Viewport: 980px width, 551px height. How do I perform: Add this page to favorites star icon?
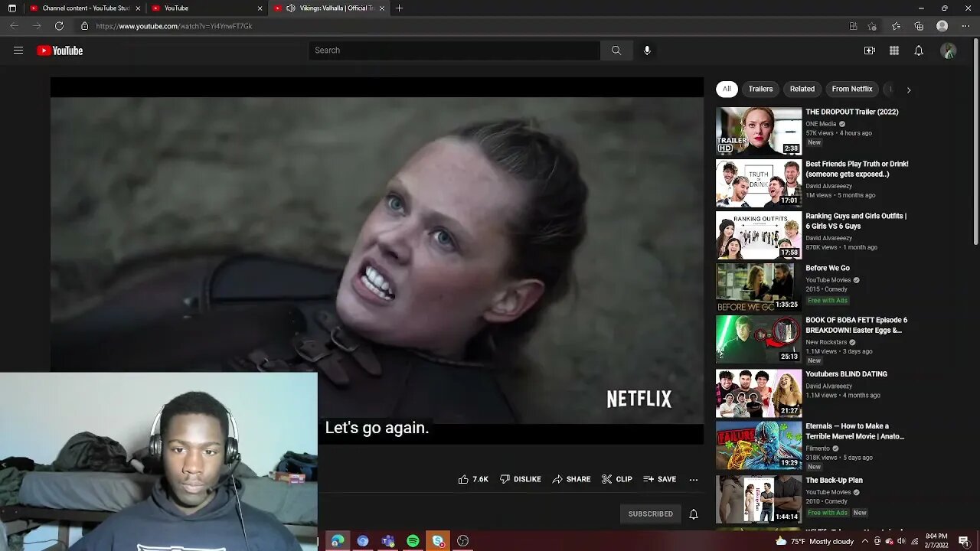click(x=872, y=26)
